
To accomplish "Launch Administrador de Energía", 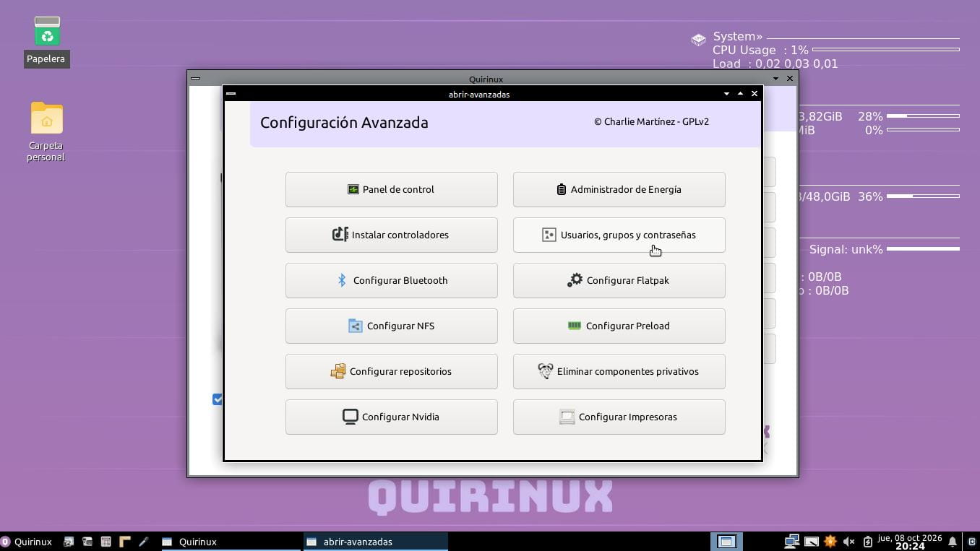I will (x=619, y=189).
